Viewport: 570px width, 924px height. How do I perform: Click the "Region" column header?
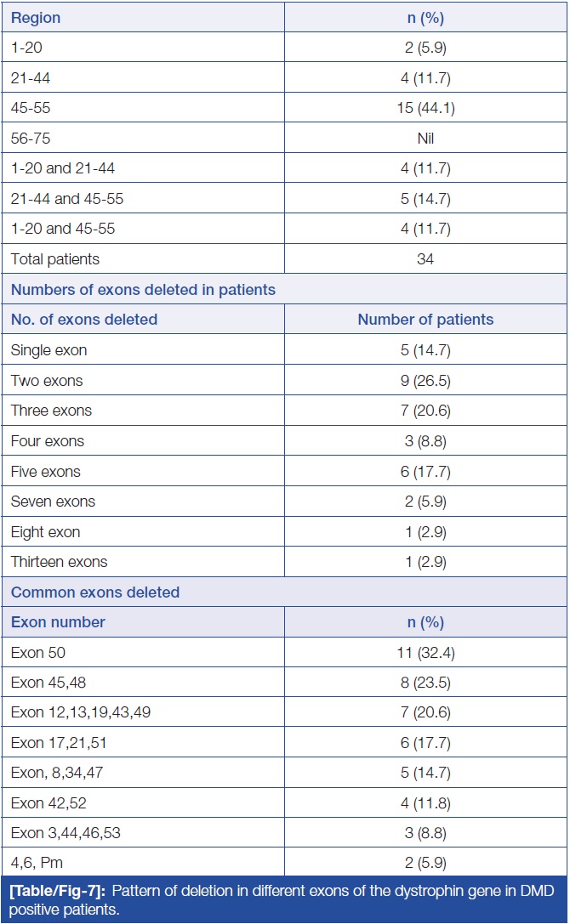point(36,18)
